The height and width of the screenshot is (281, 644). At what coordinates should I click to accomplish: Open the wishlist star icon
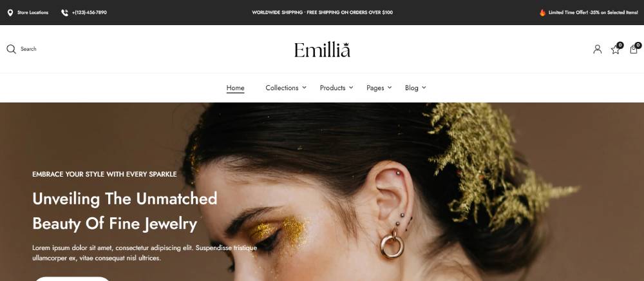615,50
